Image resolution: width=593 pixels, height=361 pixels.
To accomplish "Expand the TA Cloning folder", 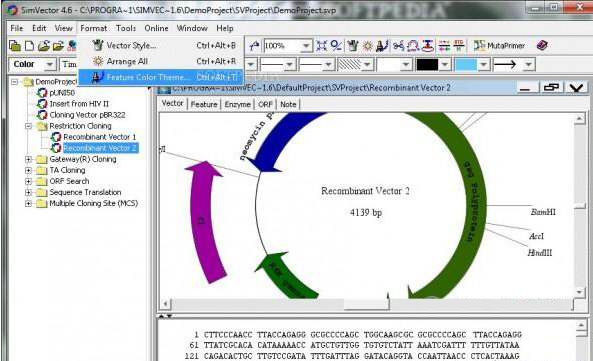I will 28,170.
